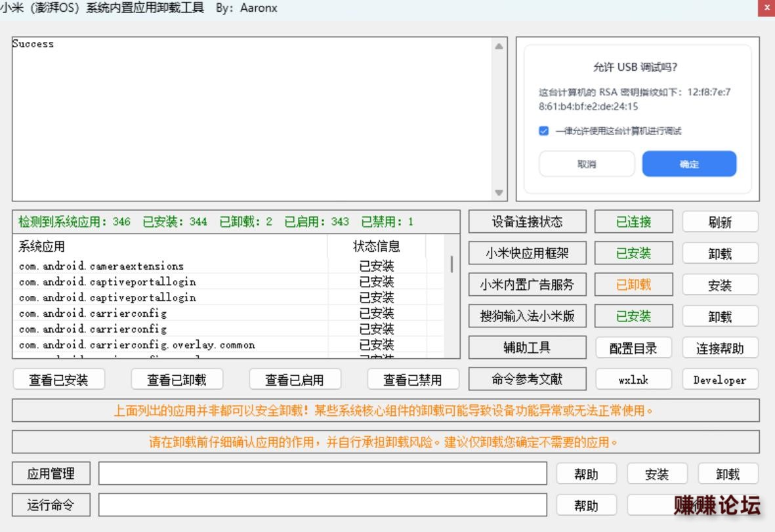Click the 小米内置广告服务 button
The height and width of the screenshot is (532, 775).
coord(527,285)
